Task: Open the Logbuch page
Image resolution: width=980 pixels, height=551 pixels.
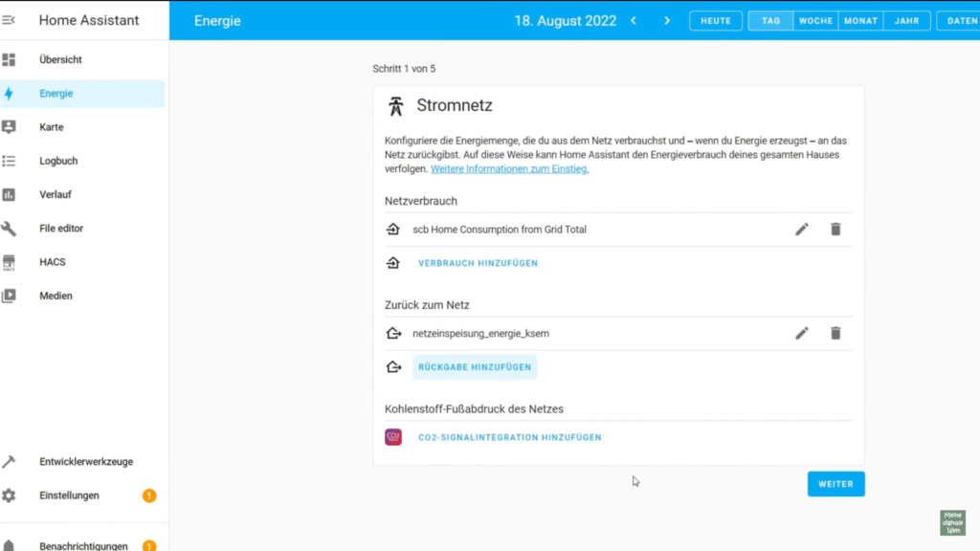Action: [x=58, y=161]
